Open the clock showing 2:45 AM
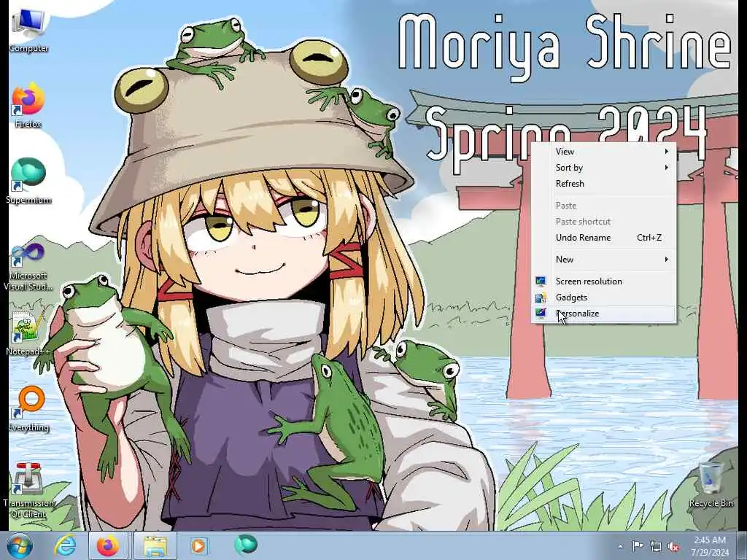747x560 pixels. pos(710,545)
